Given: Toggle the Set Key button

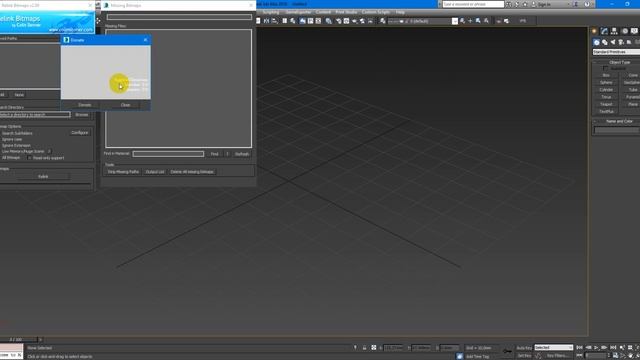Looking at the screenshot, I should [x=524, y=356].
